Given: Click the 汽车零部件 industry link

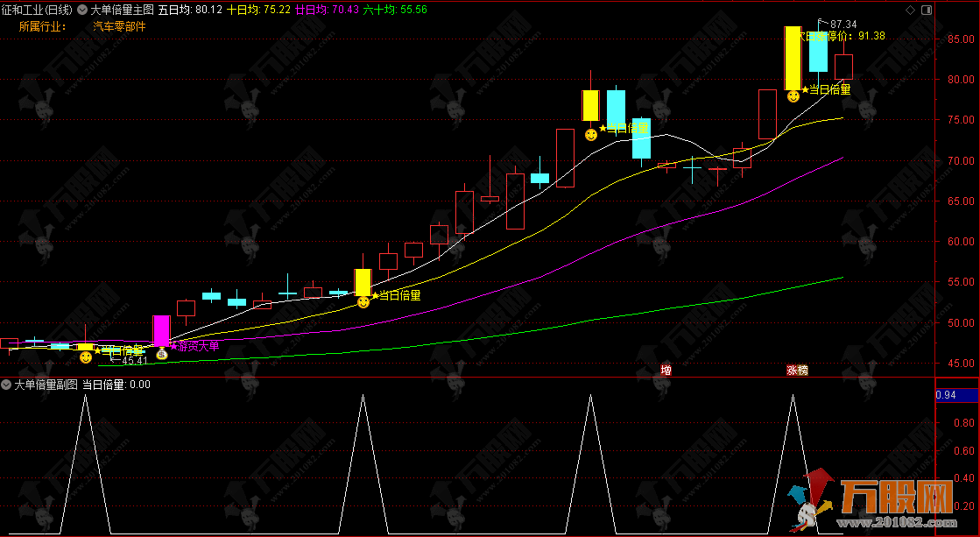Looking at the screenshot, I should coord(119,26).
